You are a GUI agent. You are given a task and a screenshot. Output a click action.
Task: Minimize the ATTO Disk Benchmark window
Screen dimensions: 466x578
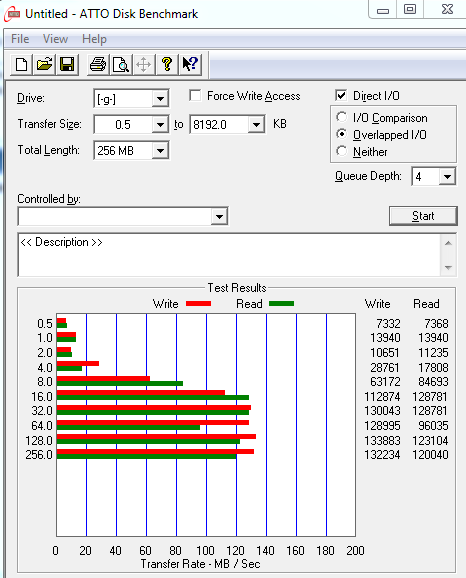(383, 9)
